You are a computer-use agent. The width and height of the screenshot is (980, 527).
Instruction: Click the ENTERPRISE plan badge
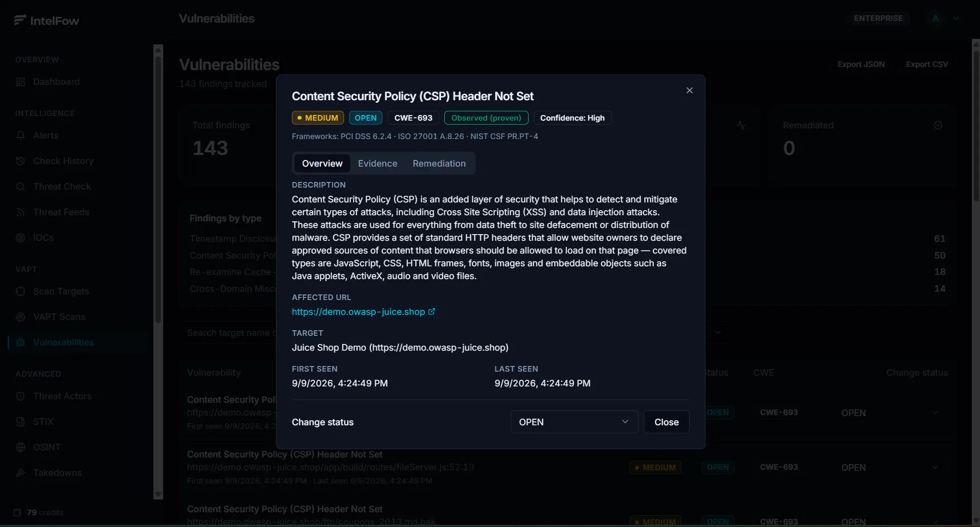(x=878, y=18)
